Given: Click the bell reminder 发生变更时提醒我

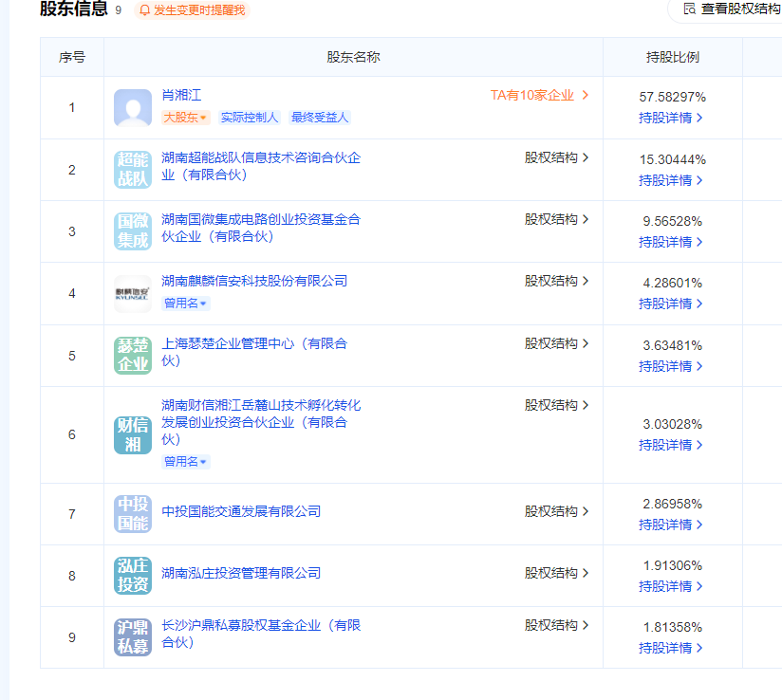Looking at the screenshot, I should pos(192,10).
